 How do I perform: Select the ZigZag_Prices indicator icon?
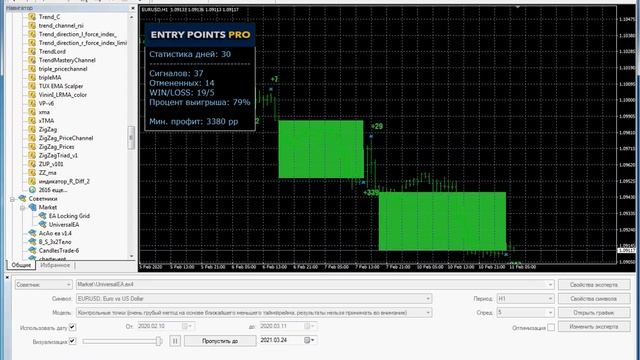32,147
